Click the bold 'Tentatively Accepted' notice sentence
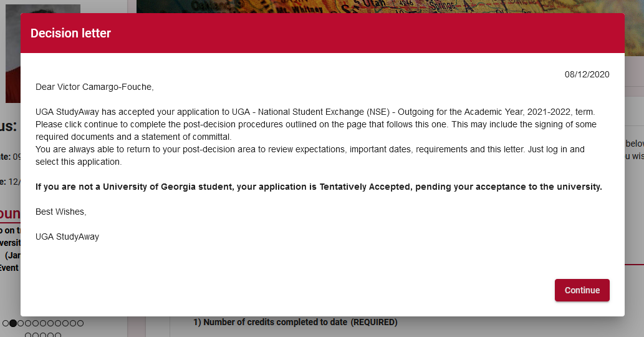644x337 pixels. [319, 187]
